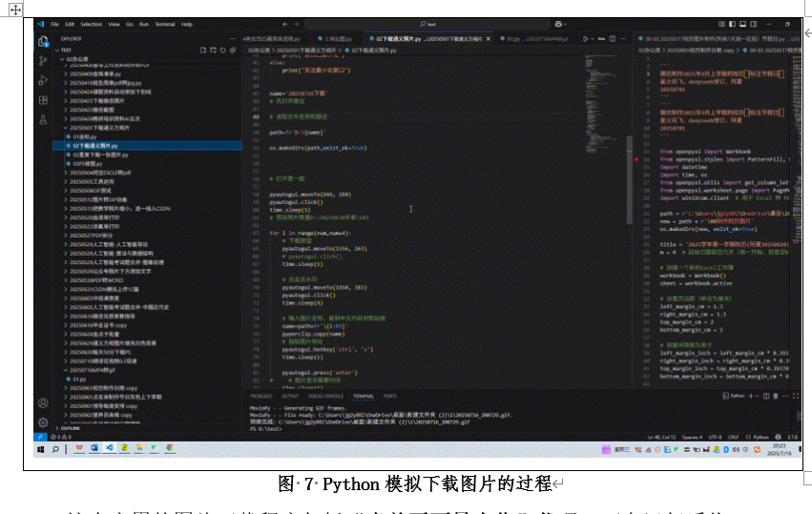Toggle breakpoint on line 14 right editor
The height and width of the screenshot is (514, 812).
(636, 159)
